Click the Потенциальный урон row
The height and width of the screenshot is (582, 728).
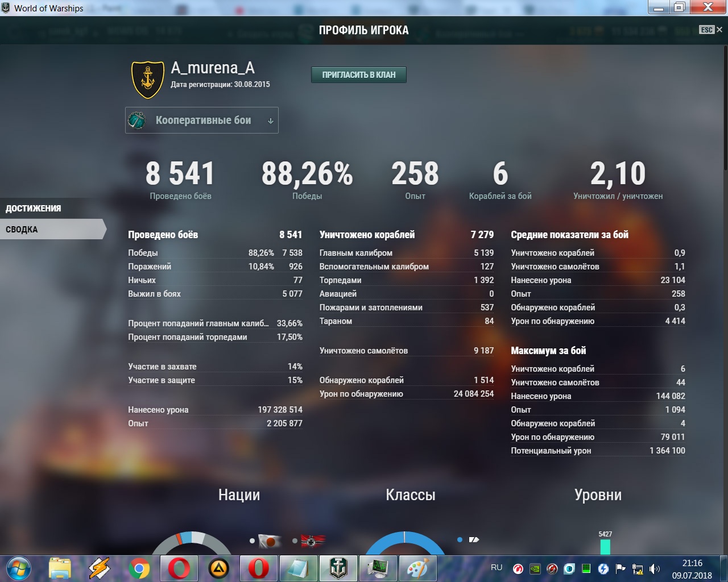coord(598,451)
